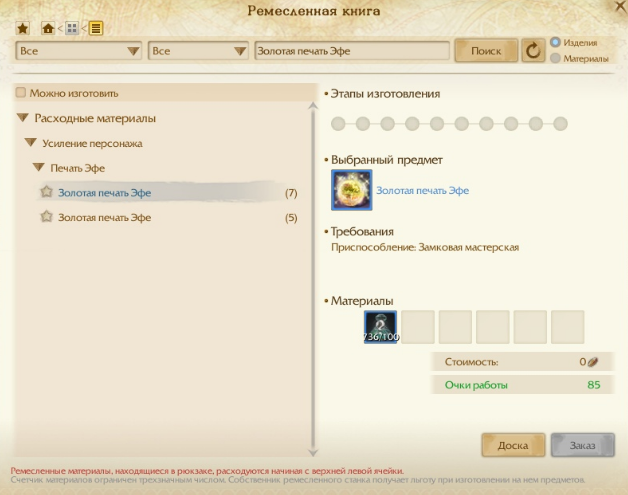This screenshot has width=628, height=495.
Task: Click the selected item Золотая печать Эфе icon
Action: (x=352, y=190)
